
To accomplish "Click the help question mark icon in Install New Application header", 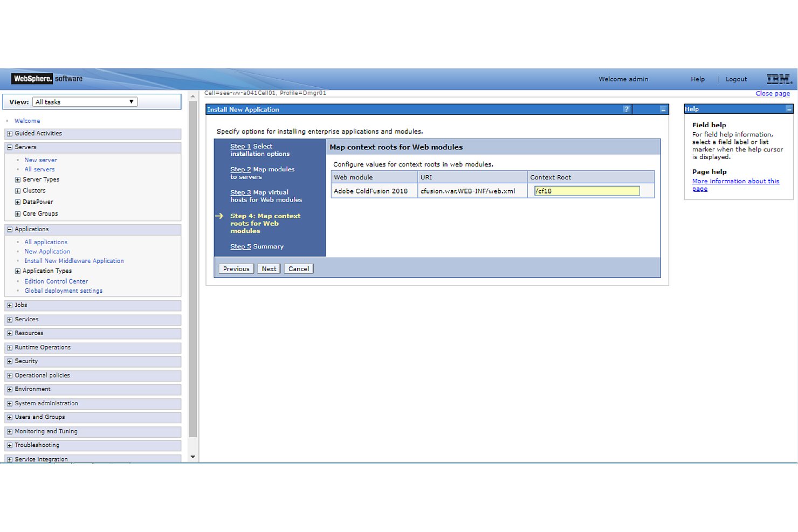I will pos(626,109).
